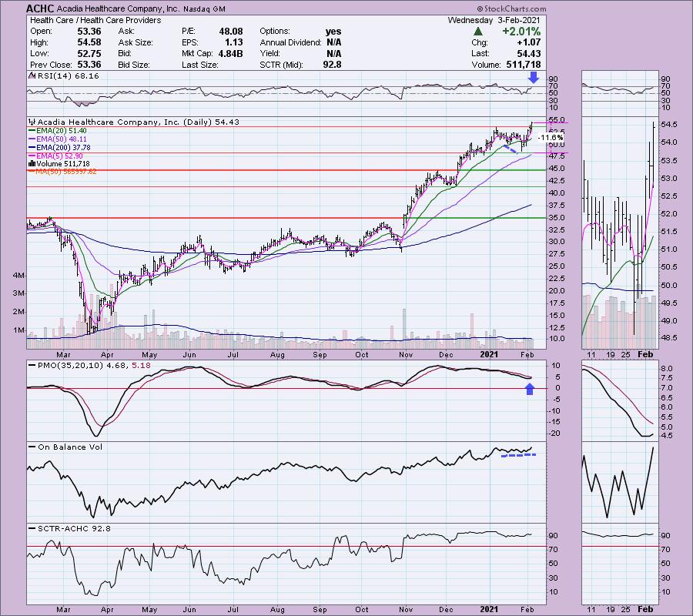Image resolution: width=693 pixels, height=616 pixels.
Task: Click the Annual Dividend N/A value
Action: pyautogui.click(x=333, y=42)
